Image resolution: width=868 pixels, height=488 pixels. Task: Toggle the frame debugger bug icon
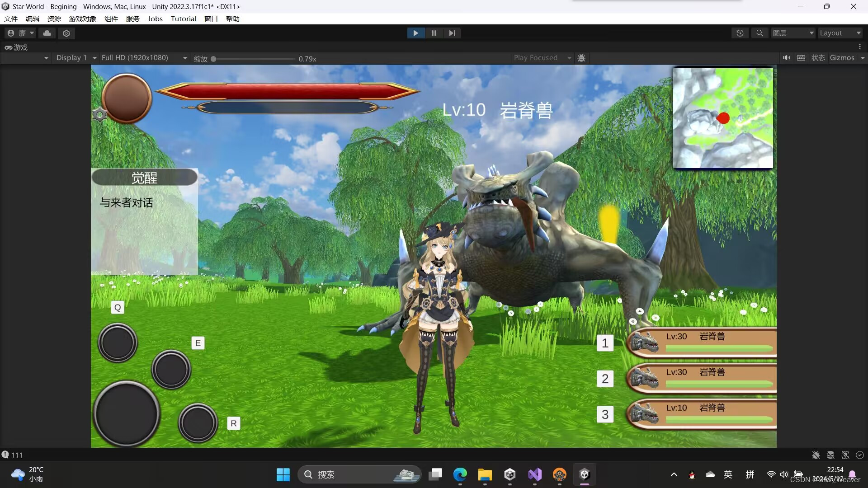pyautogui.click(x=581, y=58)
